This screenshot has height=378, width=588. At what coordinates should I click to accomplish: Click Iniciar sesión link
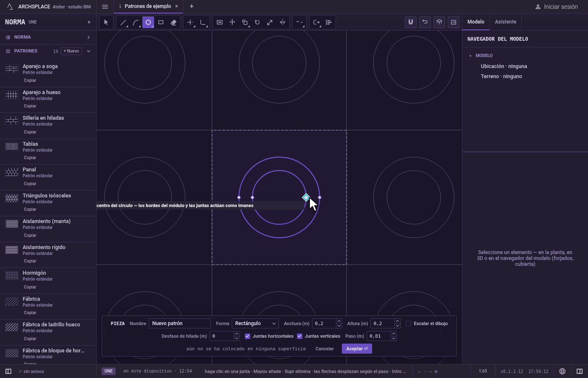[x=556, y=7]
